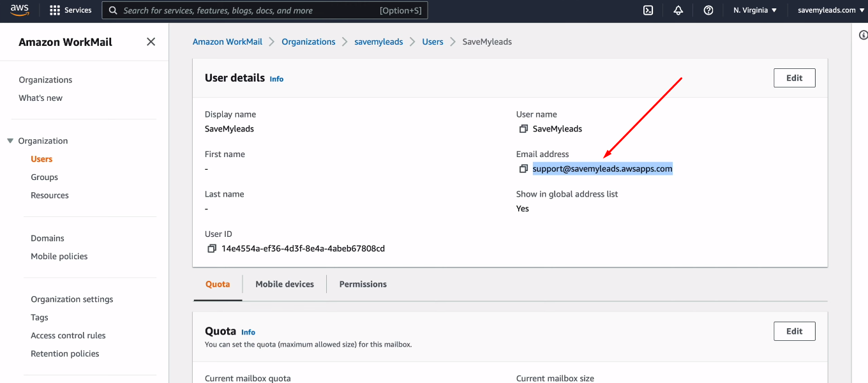
Task: Launch the CloudShell terminal icon
Action: tap(648, 10)
